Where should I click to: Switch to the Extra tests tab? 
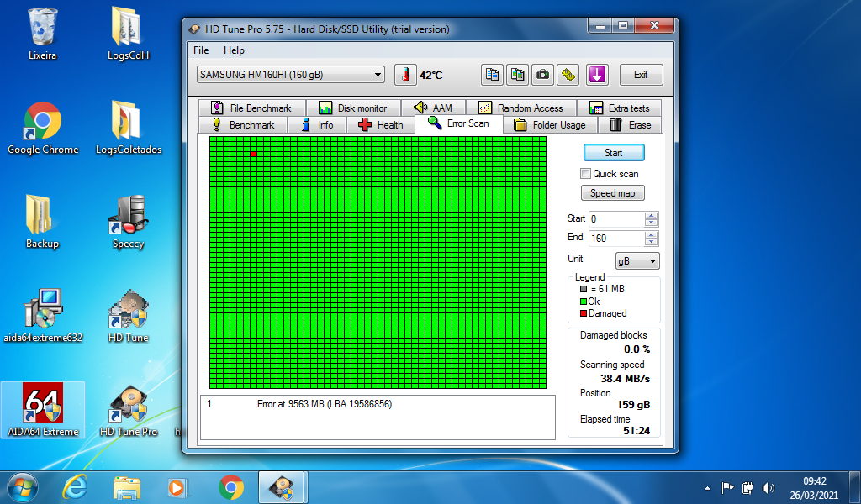[620, 108]
